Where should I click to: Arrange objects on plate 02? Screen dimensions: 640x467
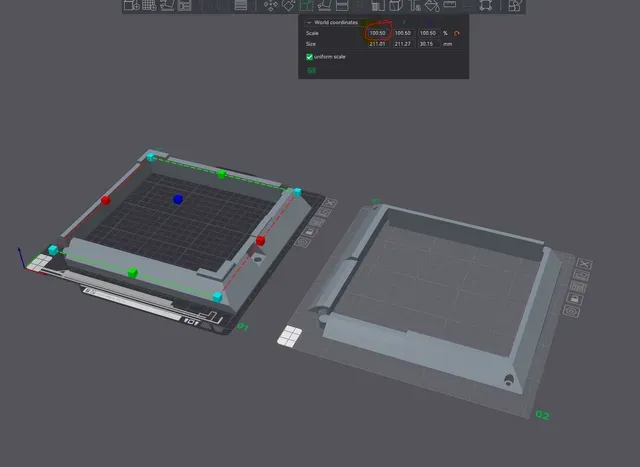[578, 287]
